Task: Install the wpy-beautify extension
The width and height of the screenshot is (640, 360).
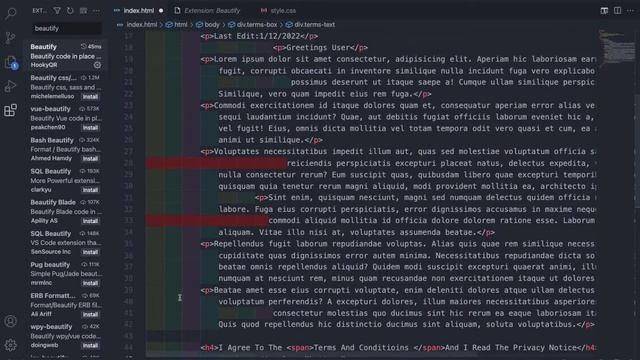Action: [90, 346]
